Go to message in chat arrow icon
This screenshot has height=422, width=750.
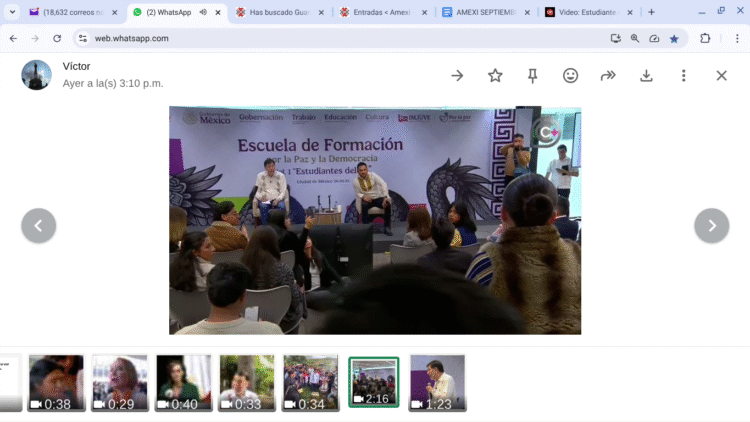[x=457, y=75]
